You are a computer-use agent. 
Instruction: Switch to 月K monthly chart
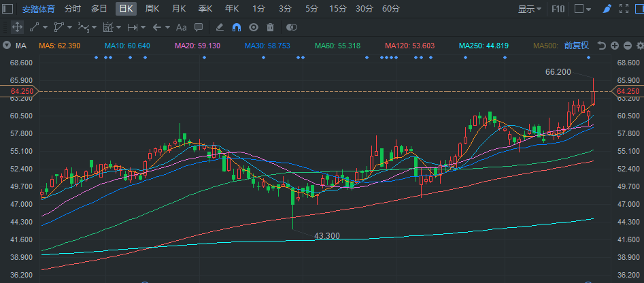tap(179, 9)
